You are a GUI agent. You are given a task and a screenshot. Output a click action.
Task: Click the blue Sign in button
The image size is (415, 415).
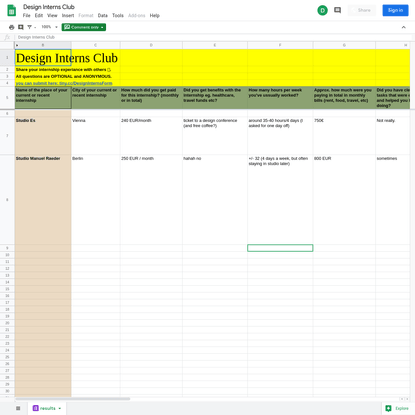[x=395, y=10]
